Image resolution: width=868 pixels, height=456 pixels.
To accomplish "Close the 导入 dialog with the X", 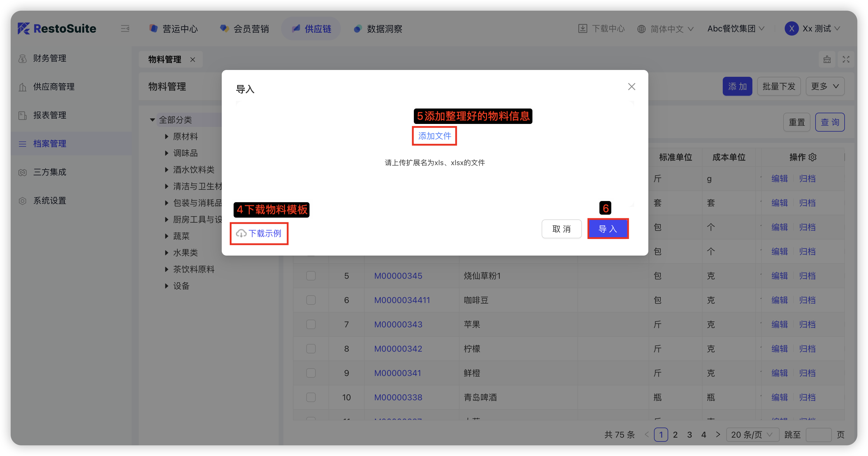I will (x=631, y=87).
